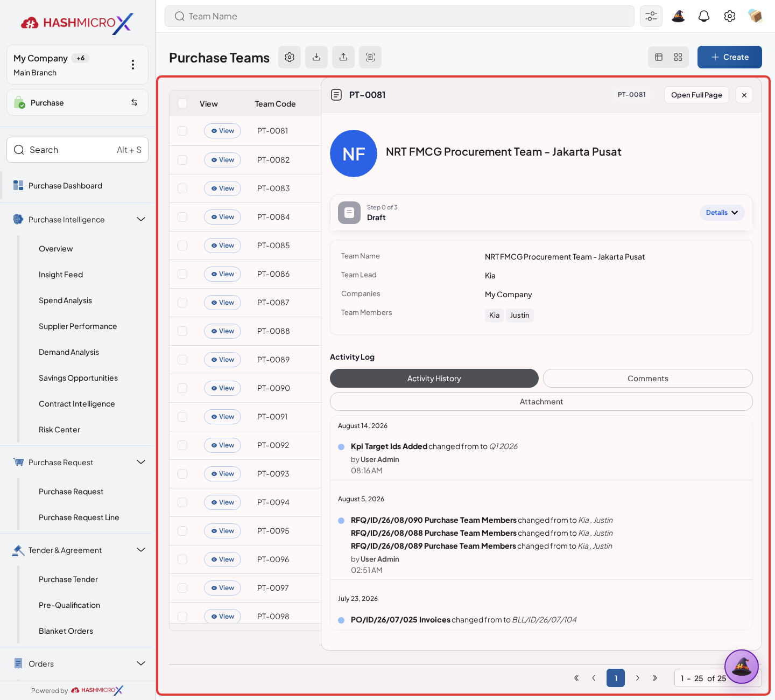Select the Activity History tab
The height and width of the screenshot is (700, 775).
[434, 378]
